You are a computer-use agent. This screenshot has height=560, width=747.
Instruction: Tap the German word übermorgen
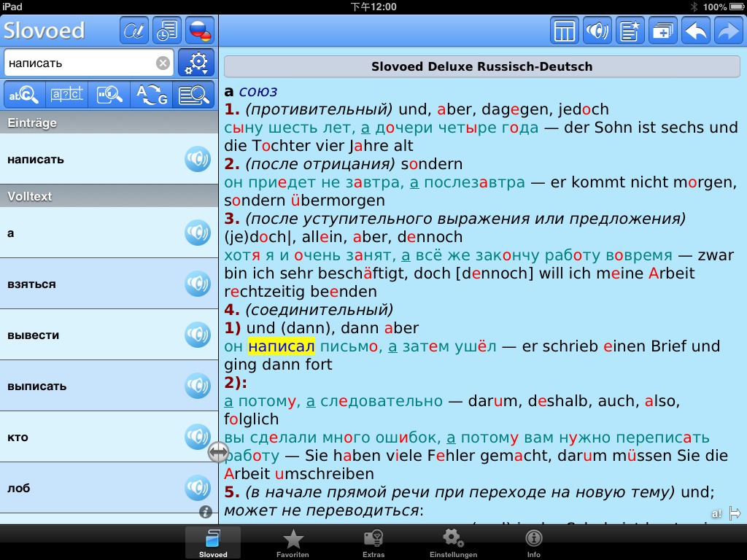337,200
